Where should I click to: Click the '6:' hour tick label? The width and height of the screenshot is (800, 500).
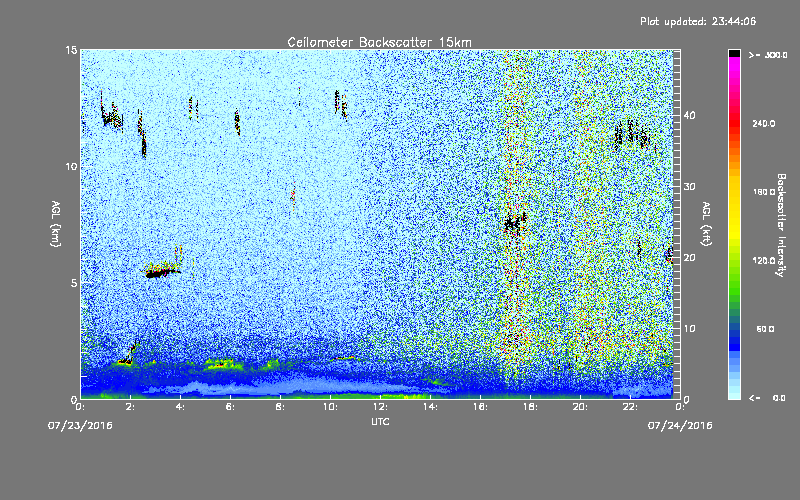230,407
